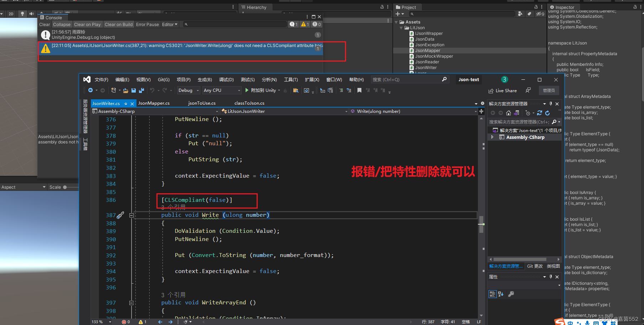Click the uncomment selected lines icon
This screenshot has height=325, width=644.
349,90
